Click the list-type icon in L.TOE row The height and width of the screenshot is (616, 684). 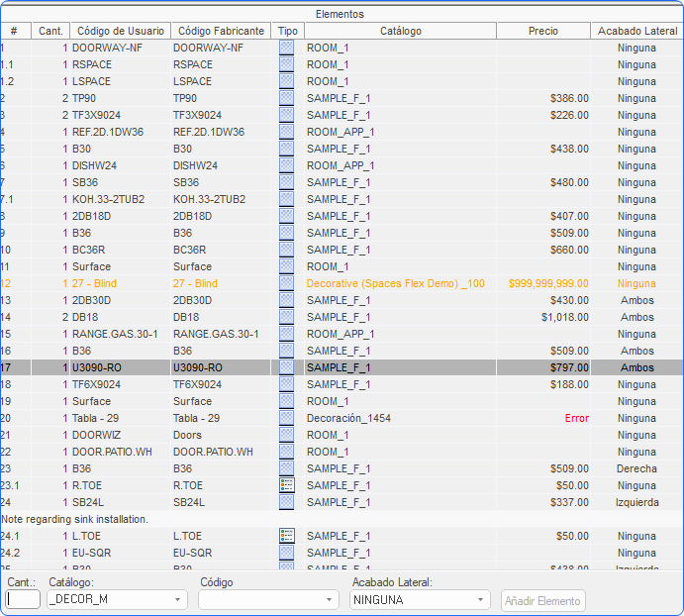point(287,536)
